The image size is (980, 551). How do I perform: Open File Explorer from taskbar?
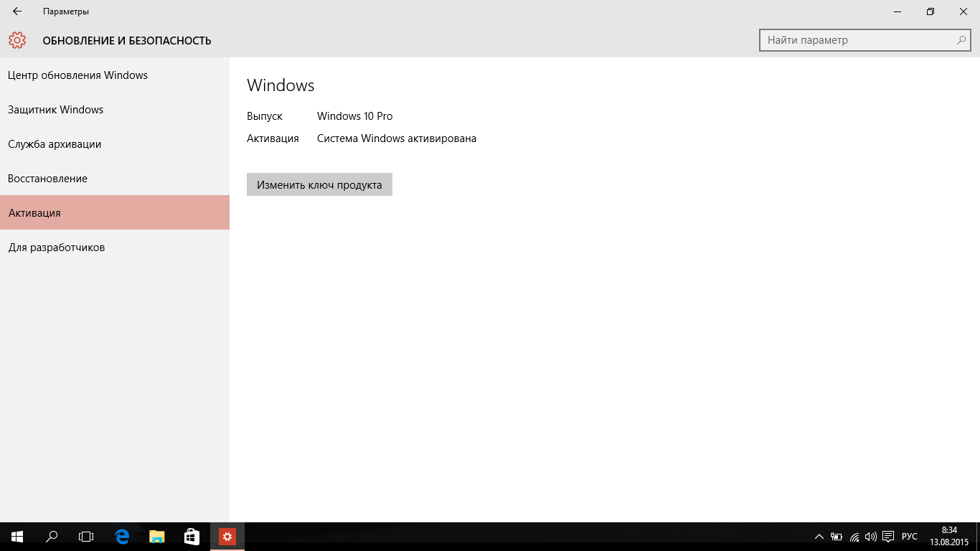[x=156, y=536]
